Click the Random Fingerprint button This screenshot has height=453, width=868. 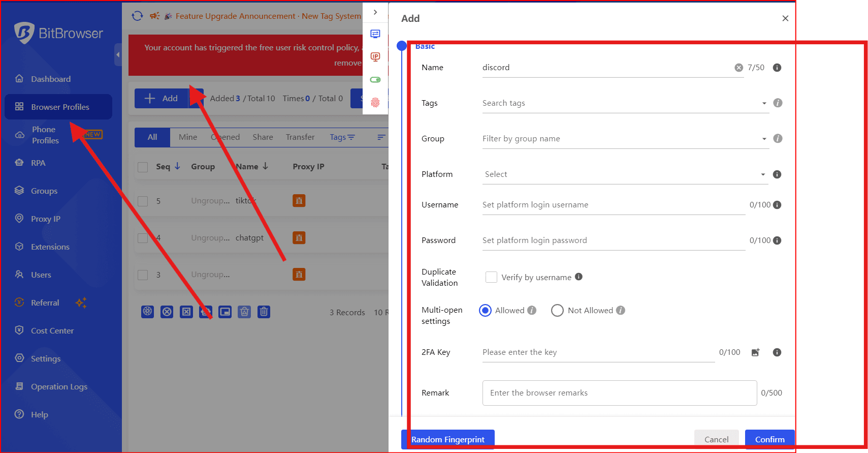click(447, 439)
